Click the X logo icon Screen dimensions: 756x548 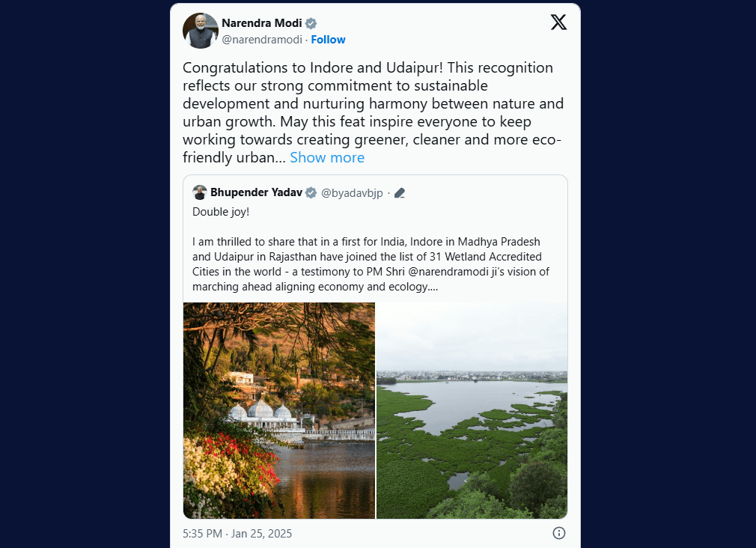point(558,22)
